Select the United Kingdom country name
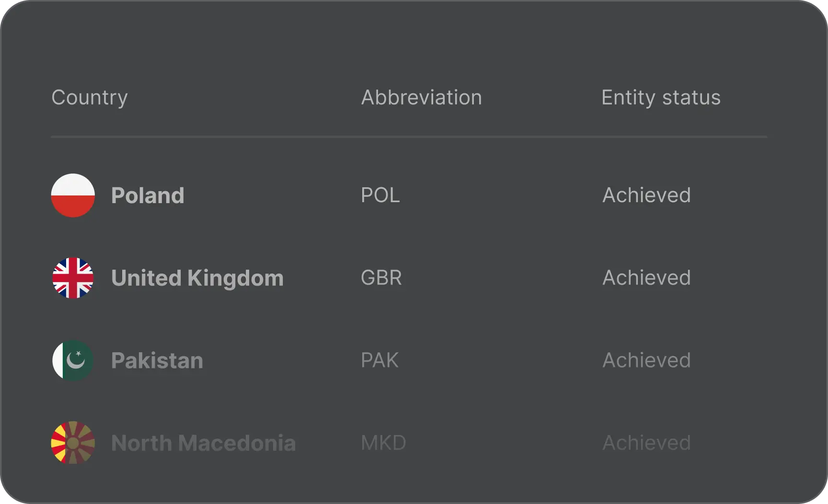Screen dimensions: 828x504 [197, 278]
